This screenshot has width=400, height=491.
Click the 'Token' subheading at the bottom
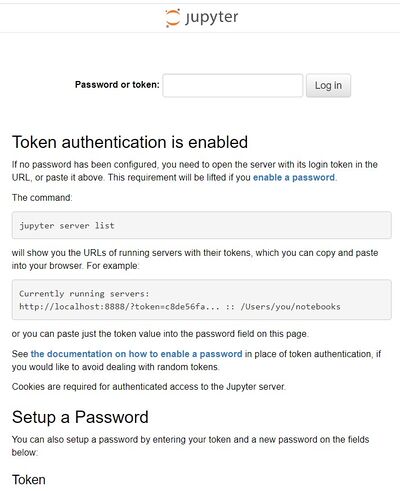tap(29, 480)
